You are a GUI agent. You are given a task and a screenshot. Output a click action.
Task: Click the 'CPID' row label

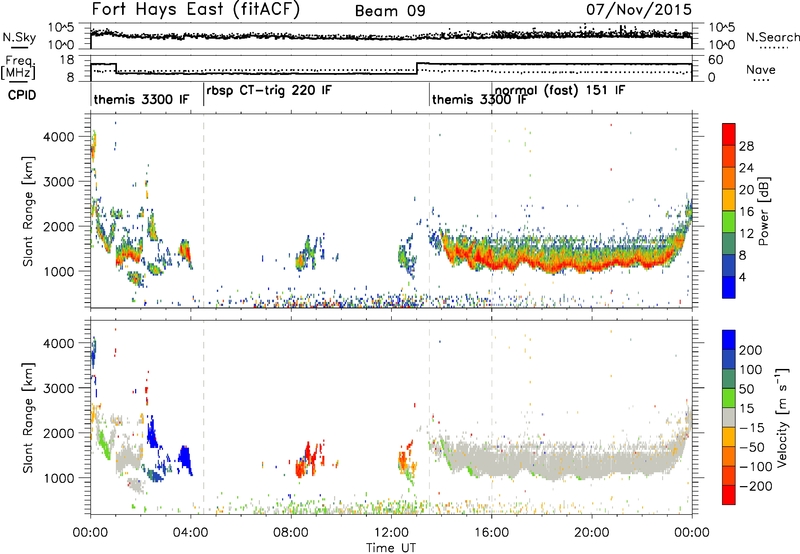(x=22, y=95)
